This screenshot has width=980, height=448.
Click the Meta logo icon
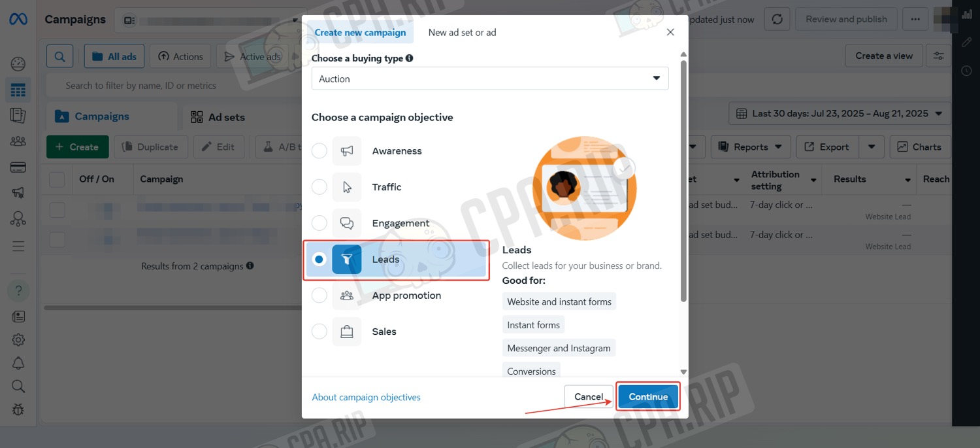(x=18, y=20)
